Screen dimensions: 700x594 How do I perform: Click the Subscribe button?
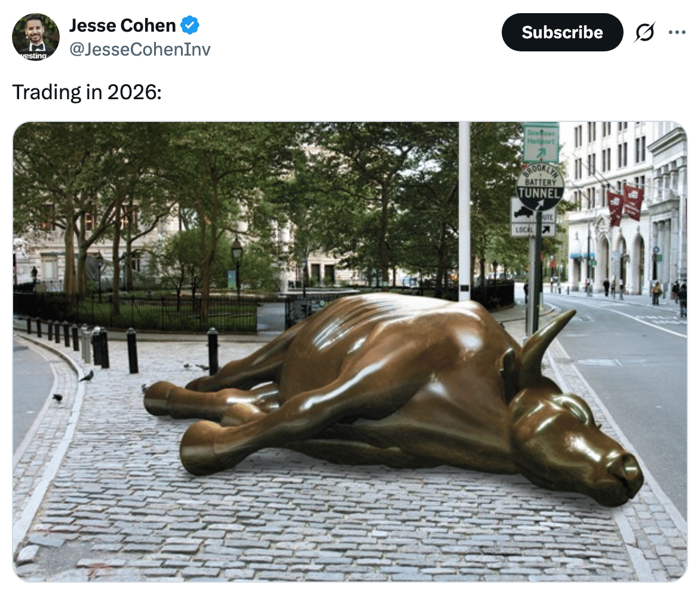[x=562, y=32]
